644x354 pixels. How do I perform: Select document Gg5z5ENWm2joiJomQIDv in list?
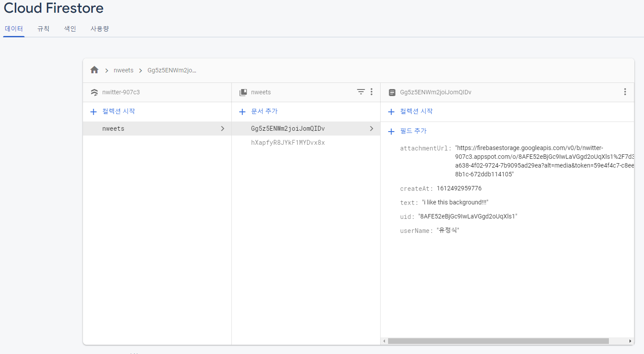(306, 129)
